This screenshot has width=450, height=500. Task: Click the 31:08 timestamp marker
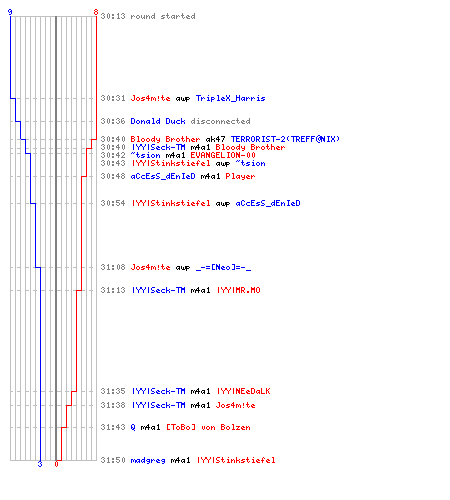point(113,267)
